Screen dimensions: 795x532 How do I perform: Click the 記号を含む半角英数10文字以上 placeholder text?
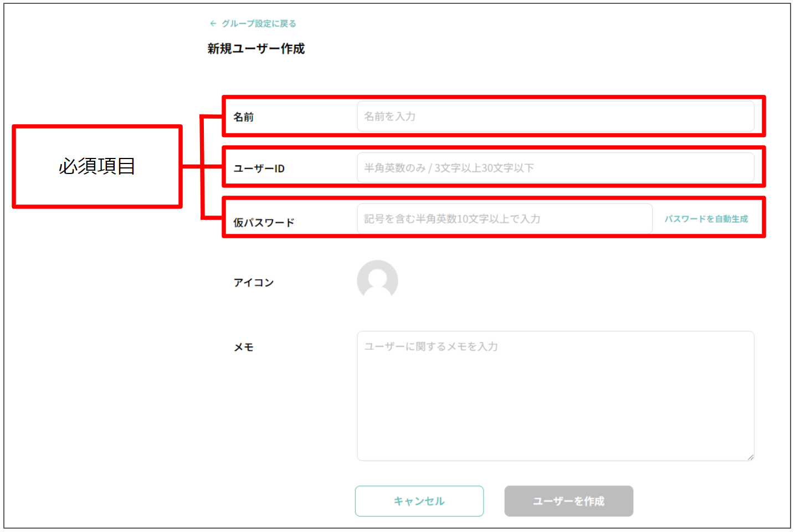click(452, 219)
